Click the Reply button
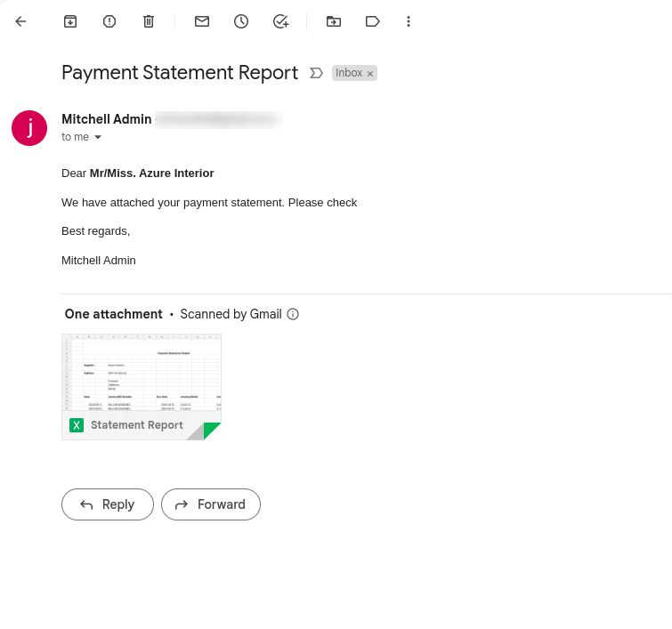 [108, 504]
